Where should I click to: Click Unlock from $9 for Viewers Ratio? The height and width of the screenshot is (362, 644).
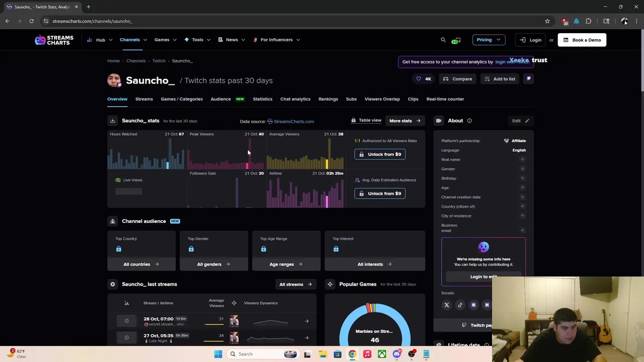(x=380, y=154)
